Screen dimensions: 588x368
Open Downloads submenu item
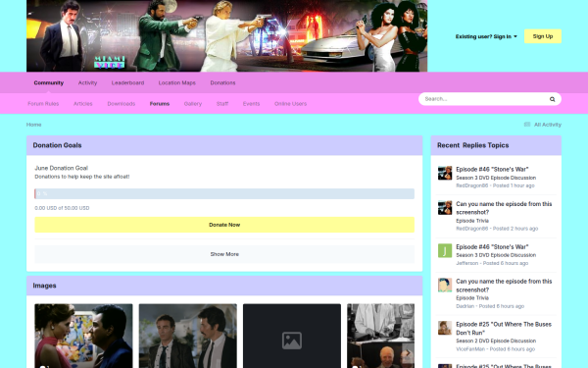coord(122,104)
